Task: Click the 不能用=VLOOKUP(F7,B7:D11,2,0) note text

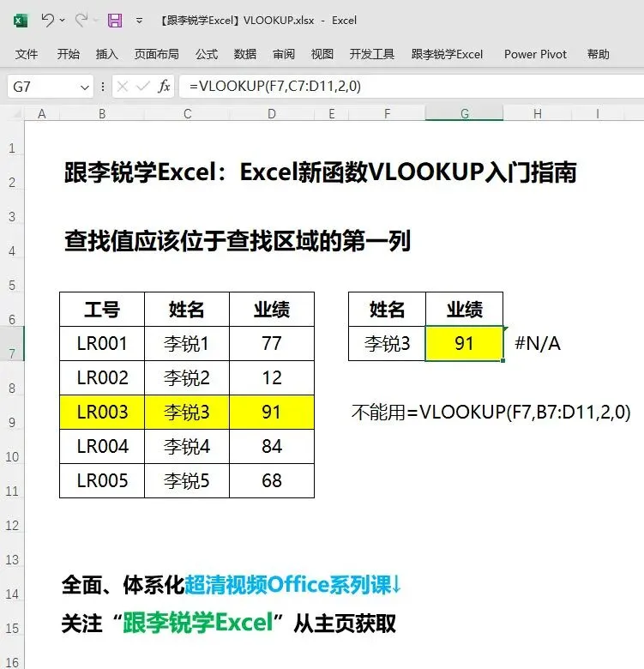Action: pyautogui.click(x=491, y=413)
